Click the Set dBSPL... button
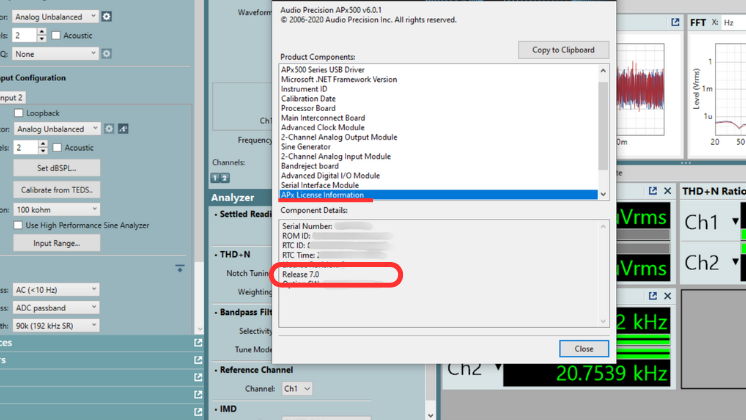The height and width of the screenshot is (420, 746). click(x=56, y=168)
